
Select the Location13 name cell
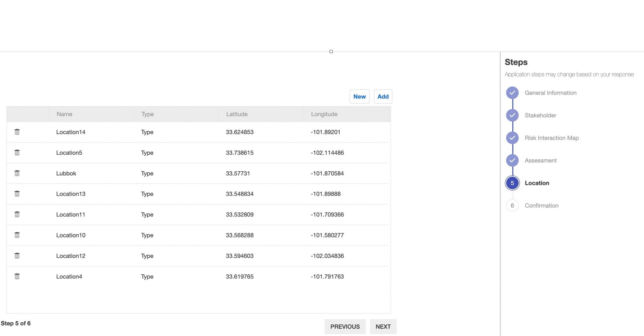click(71, 194)
